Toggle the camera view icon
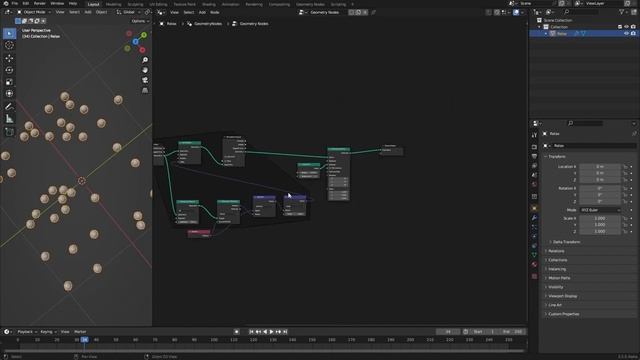Image resolution: width=640 pixels, height=360 pixels. click(x=145, y=80)
